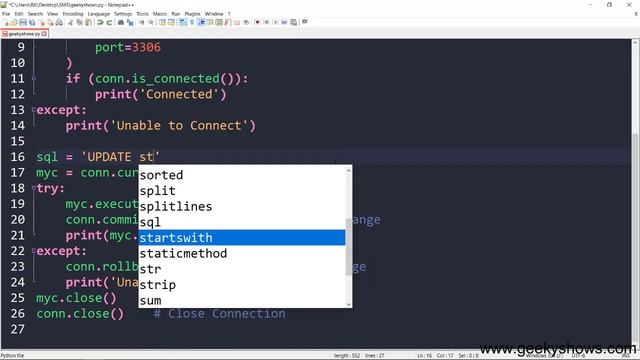
Task: Choose 'sorted' from the autocomplete list
Action: tap(242, 175)
